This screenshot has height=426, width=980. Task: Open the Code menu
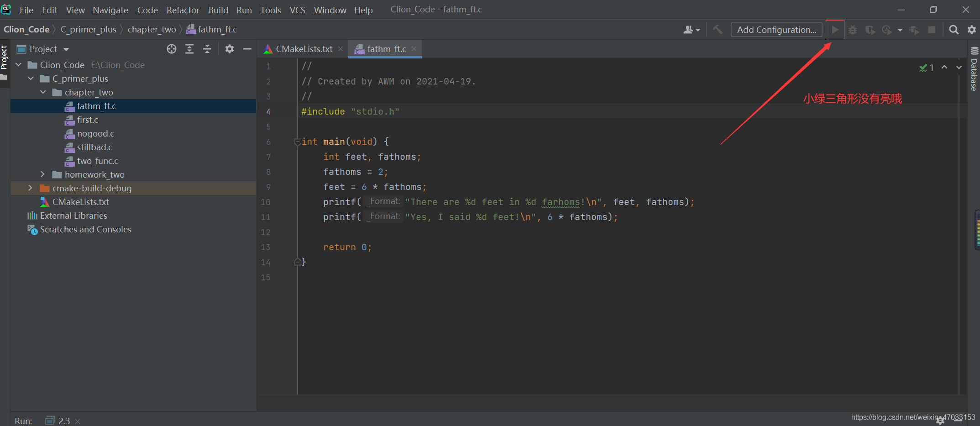147,10
